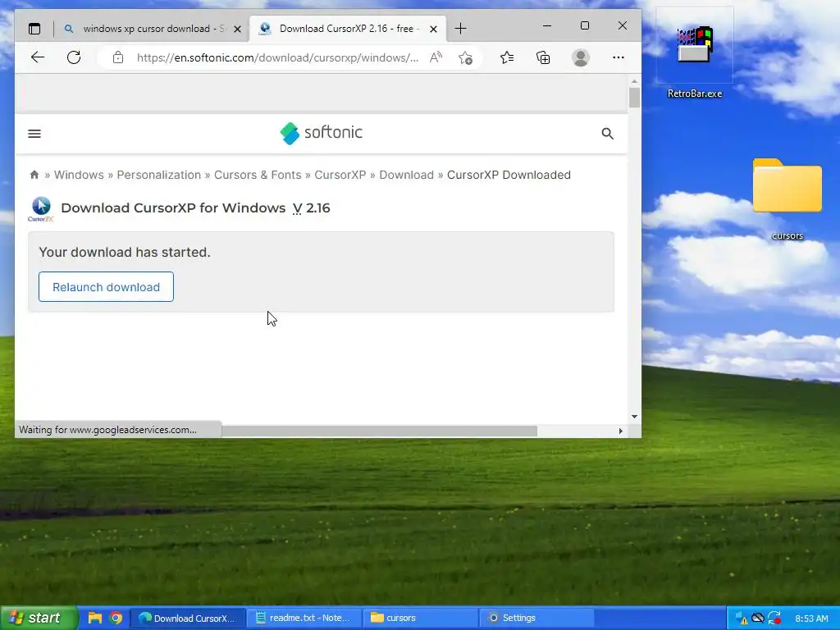The height and width of the screenshot is (630, 840).
Task: Click the 'Your download has started.' text
Action: click(125, 252)
